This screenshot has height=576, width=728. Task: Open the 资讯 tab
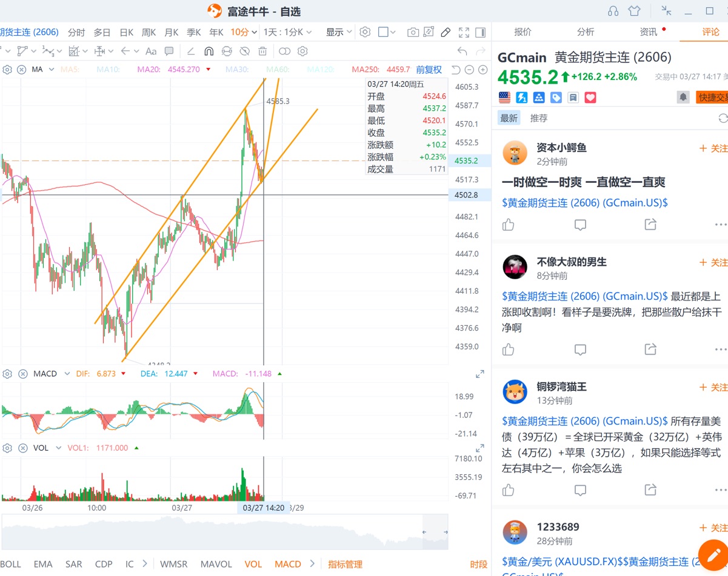tap(648, 32)
